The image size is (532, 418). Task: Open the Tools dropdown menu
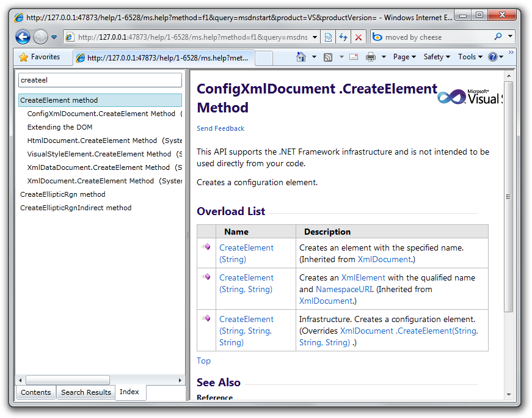[469, 56]
